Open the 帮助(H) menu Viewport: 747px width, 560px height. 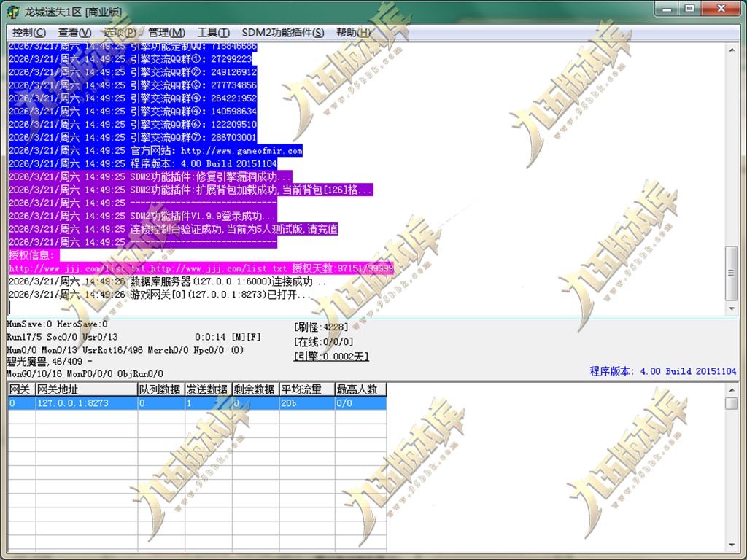pos(354,32)
